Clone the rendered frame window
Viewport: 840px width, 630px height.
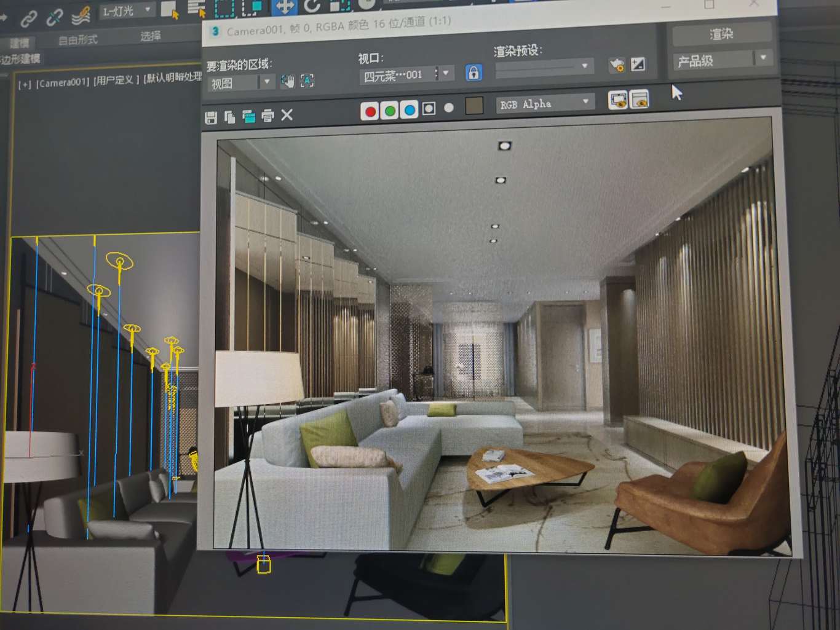point(248,116)
